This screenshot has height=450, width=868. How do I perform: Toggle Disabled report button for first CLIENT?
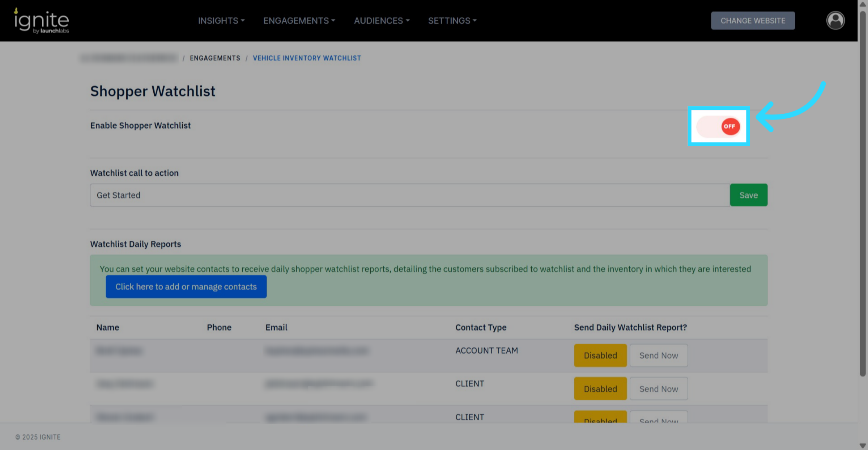pyautogui.click(x=600, y=389)
